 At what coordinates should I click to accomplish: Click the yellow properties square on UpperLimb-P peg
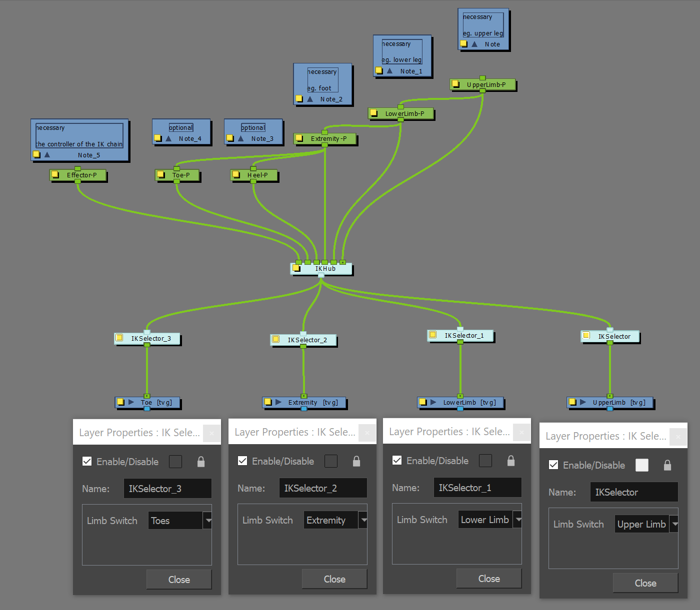[455, 84]
